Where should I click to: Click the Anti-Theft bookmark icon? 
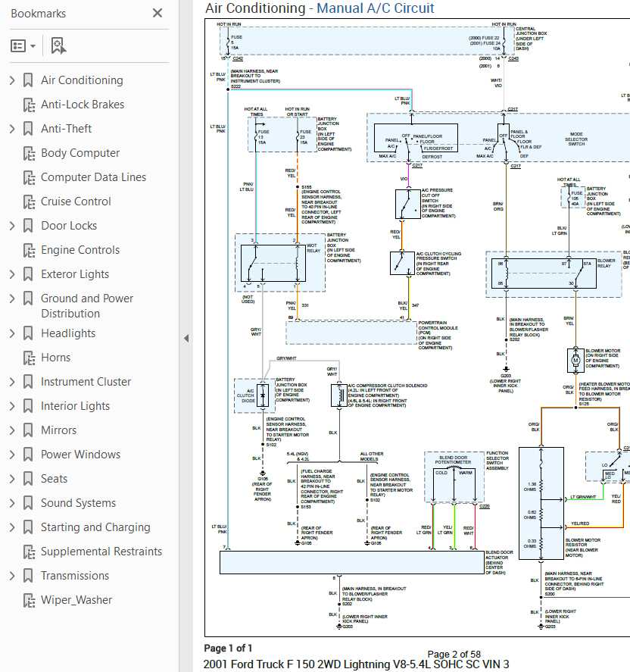(28, 129)
